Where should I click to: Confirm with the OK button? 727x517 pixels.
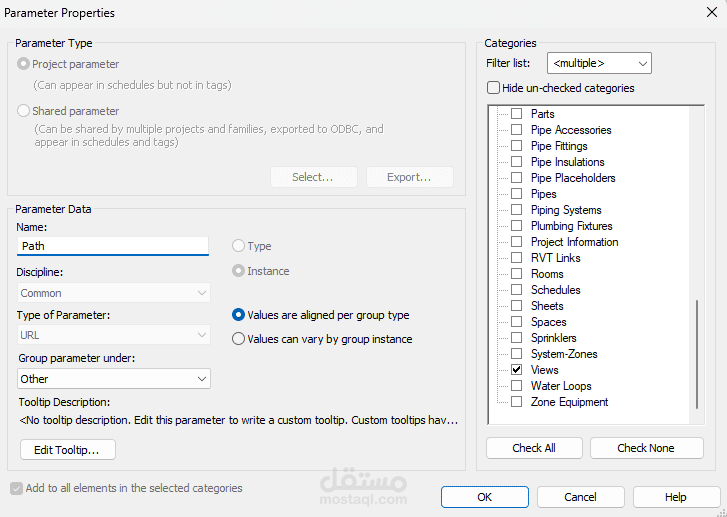(x=484, y=497)
